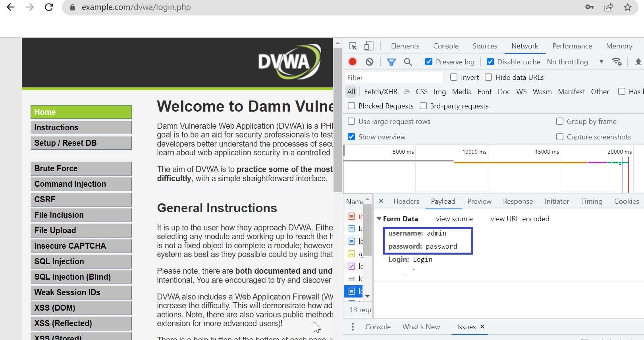Bookmark this page with the star icon
644x340 pixels.
[628, 7]
